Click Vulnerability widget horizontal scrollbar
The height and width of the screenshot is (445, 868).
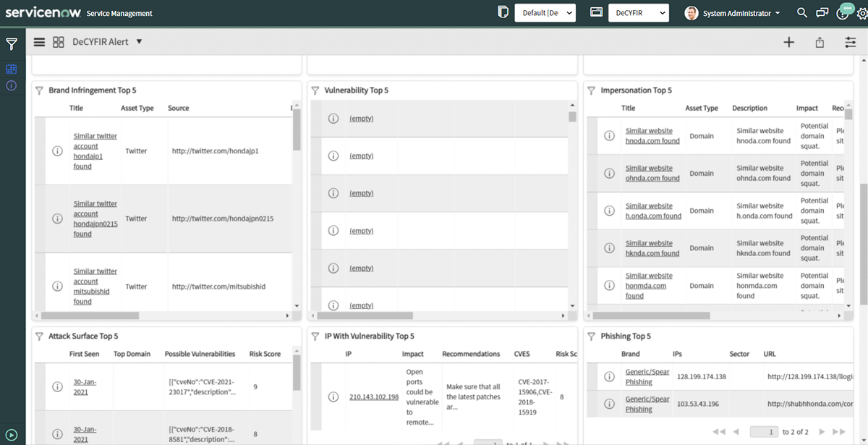365,315
